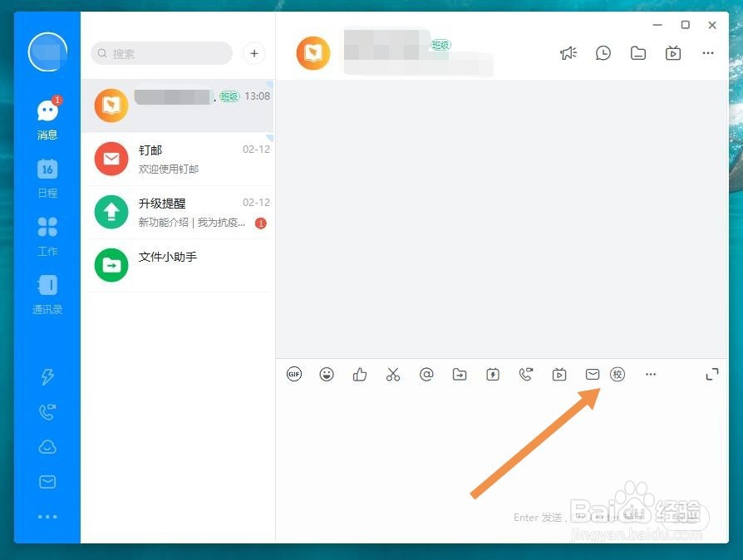Image resolution: width=743 pixels, height=560 pixels.
Task: Click the 搜索 search input field
Action: (160, 52)
